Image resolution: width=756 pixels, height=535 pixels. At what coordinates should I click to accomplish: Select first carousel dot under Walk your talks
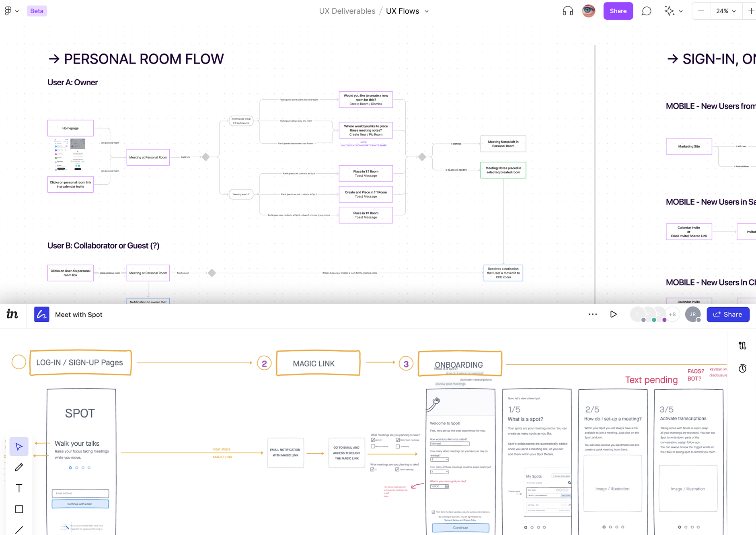70,468
